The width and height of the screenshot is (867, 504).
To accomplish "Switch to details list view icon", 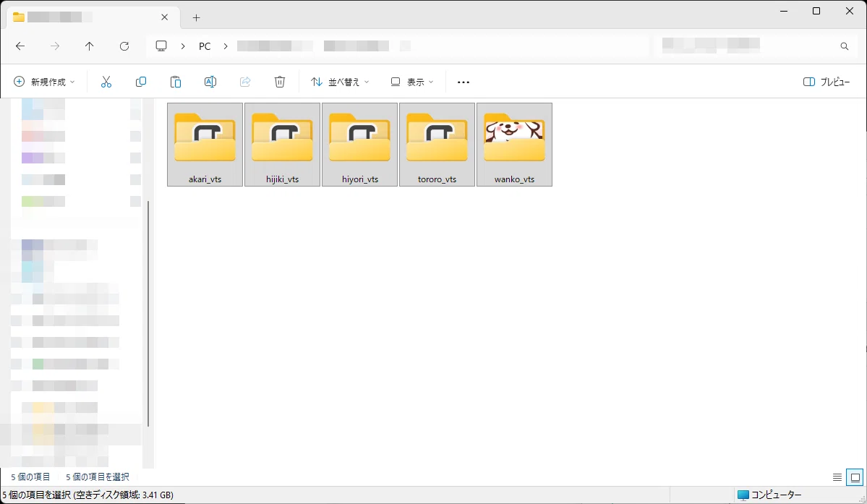I will [x=837, y=477].
